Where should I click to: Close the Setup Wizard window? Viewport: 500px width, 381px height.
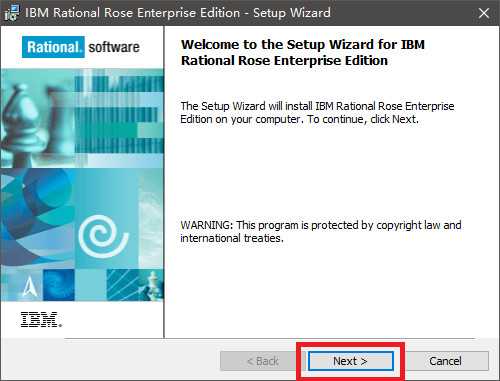pyautogui.click(x=484, y=13)
